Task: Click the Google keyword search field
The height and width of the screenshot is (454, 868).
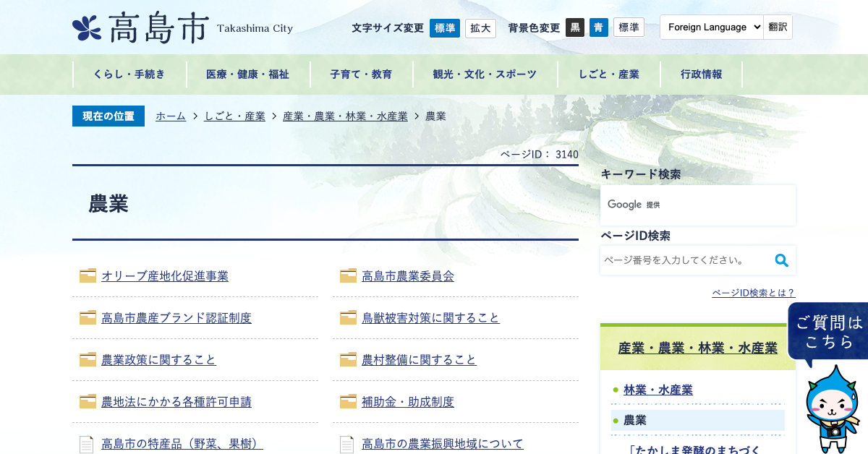Action: point(698,205)
